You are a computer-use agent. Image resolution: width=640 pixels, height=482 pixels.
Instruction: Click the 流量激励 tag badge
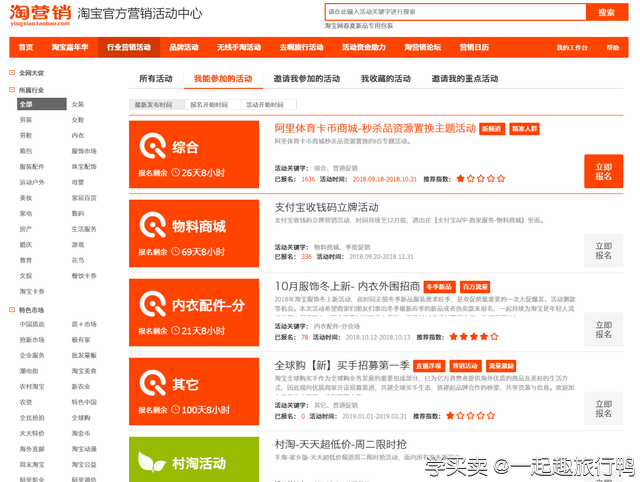pyautogui.click(x=501, y=366)
